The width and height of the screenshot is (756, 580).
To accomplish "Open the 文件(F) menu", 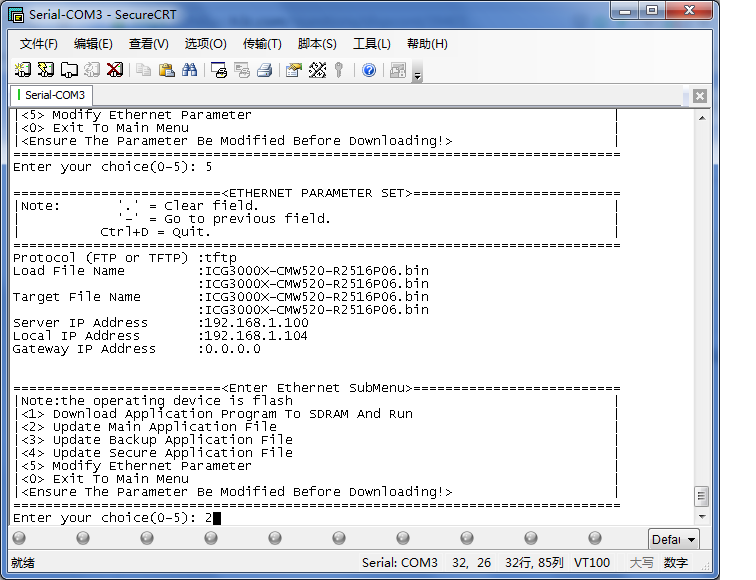I will (x=39, y=44).
